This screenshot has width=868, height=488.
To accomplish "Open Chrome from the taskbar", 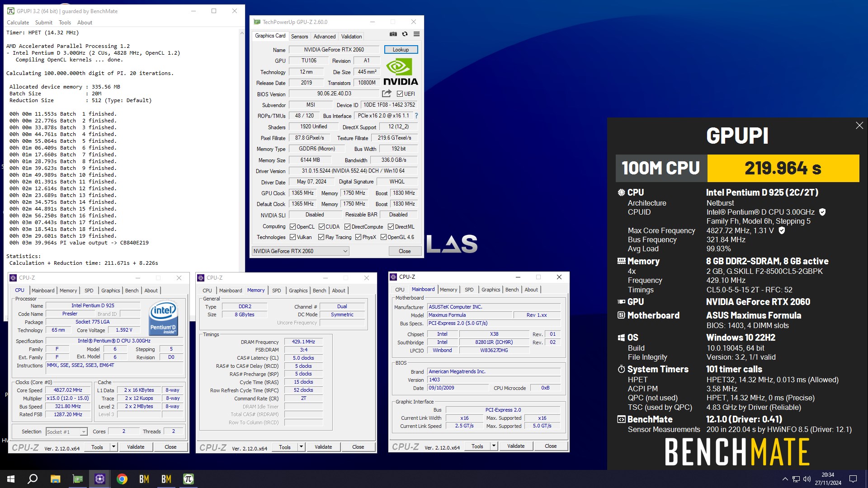I will pyautogui.click(x=122, y=479).
